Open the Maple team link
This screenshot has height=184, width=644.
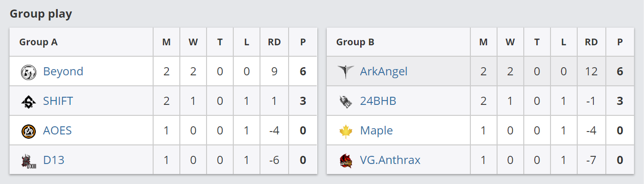pyautogui.click(x=376, y=131)
